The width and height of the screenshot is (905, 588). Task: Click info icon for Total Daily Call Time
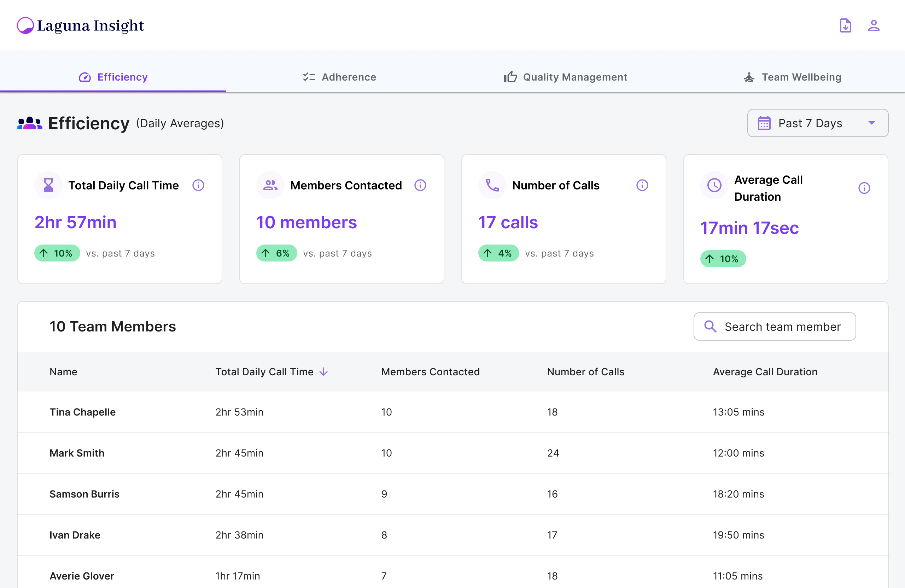pos(198,186)
